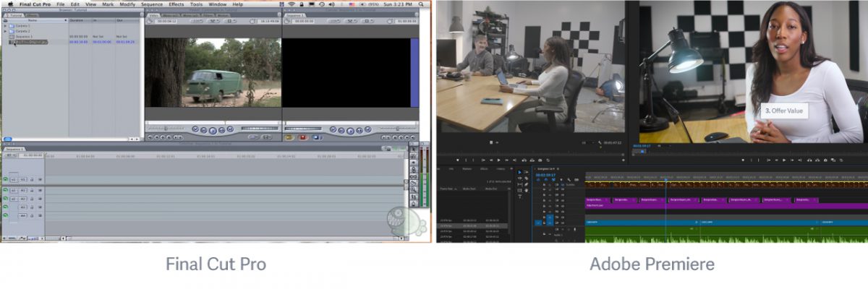Screen dimensions: 868x289
Task: Expand the Carpeta 2 bin disclosure triangle
Action: pyautogui.click(x=6, y=31)
